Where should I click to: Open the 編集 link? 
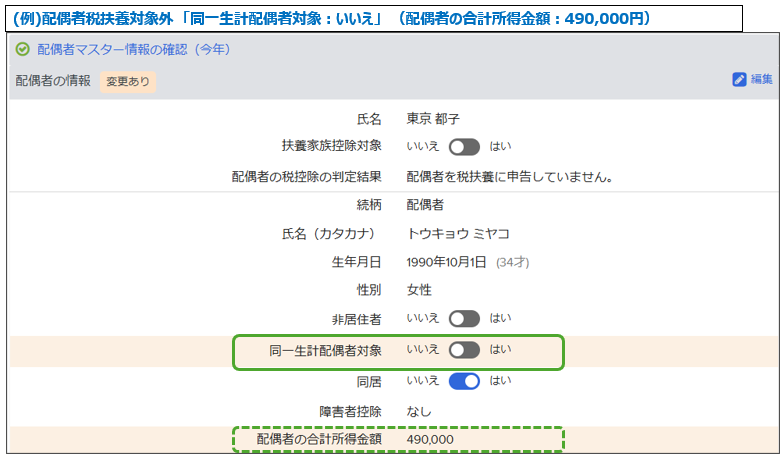pyautogui.click(x=761, y=79)
